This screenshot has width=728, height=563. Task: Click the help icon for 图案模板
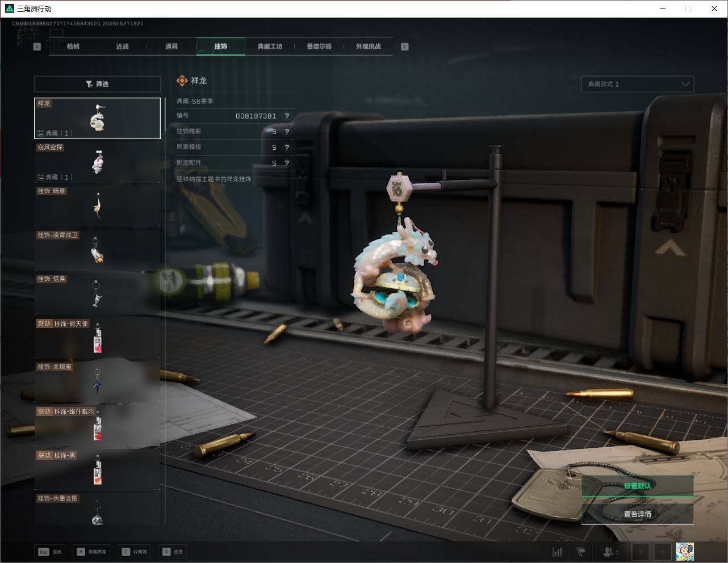point(287,147)
